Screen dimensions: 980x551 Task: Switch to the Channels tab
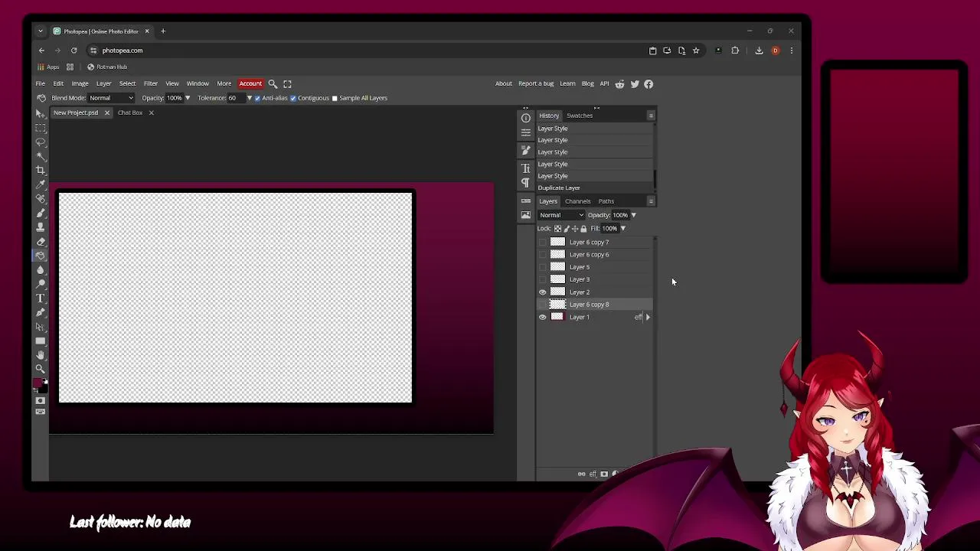[578, 201]
